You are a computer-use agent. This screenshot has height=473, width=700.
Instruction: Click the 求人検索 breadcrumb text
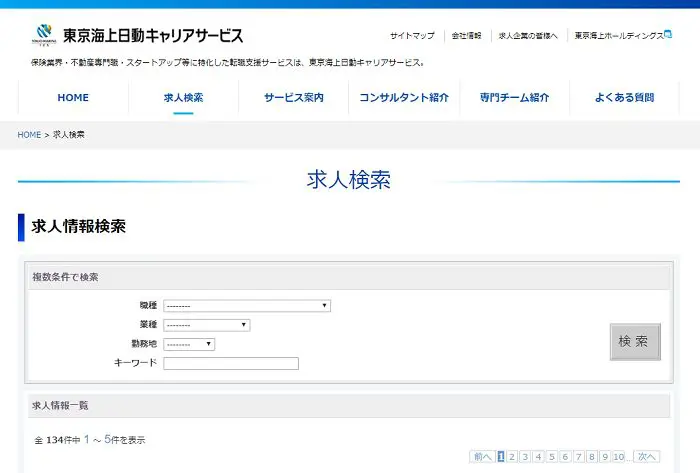[69, 135]
